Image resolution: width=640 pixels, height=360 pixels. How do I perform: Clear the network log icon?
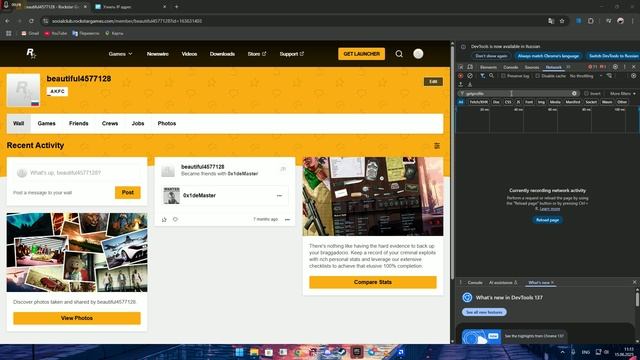(x=470, y=76)
